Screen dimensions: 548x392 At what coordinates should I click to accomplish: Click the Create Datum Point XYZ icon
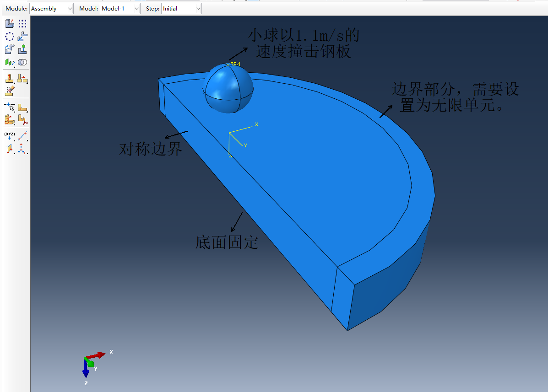[9, 136]
